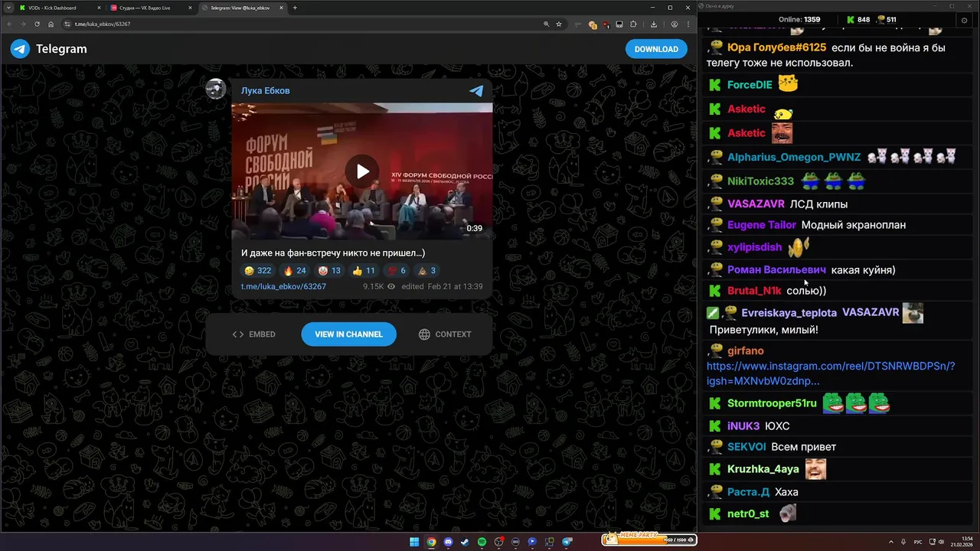Click the poop reaction with 3

click(426, 271)
